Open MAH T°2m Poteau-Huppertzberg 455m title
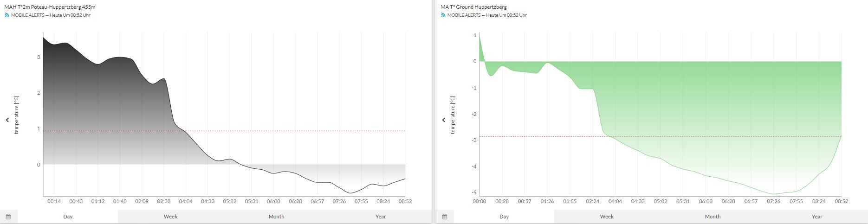The height and width of the screenshot is (224, 868). coord(50,7)
